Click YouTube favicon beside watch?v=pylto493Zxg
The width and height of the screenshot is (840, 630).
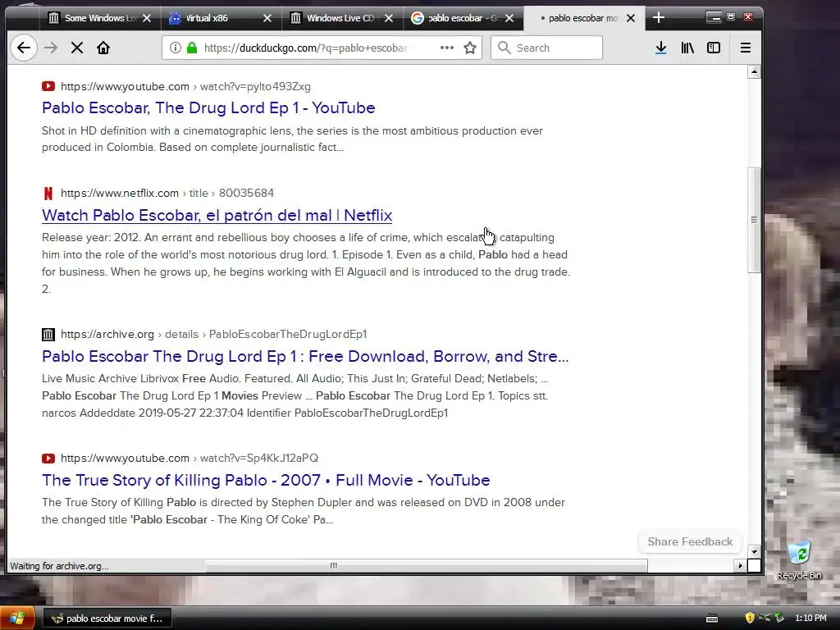click(48, 85)
